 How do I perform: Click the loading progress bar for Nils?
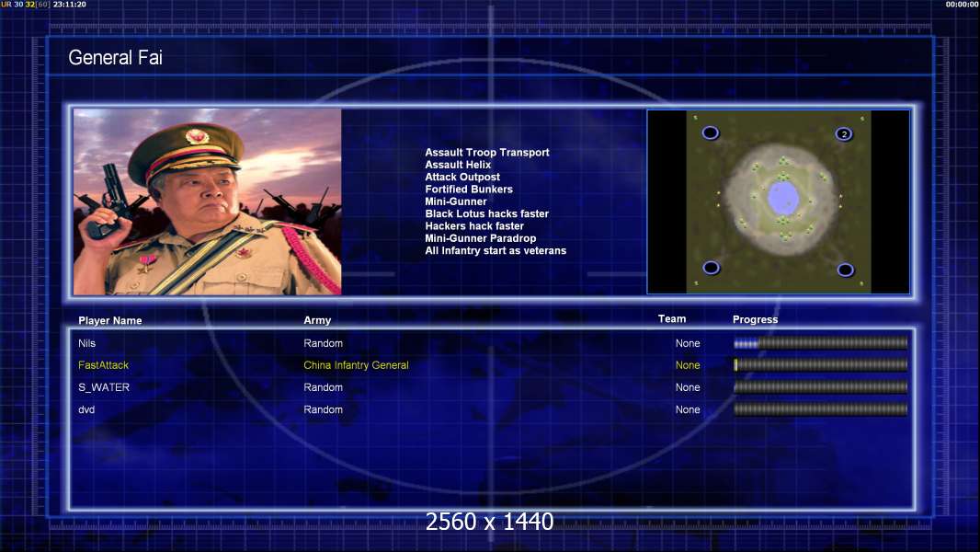pyautogui.click(x=821, y=342)
